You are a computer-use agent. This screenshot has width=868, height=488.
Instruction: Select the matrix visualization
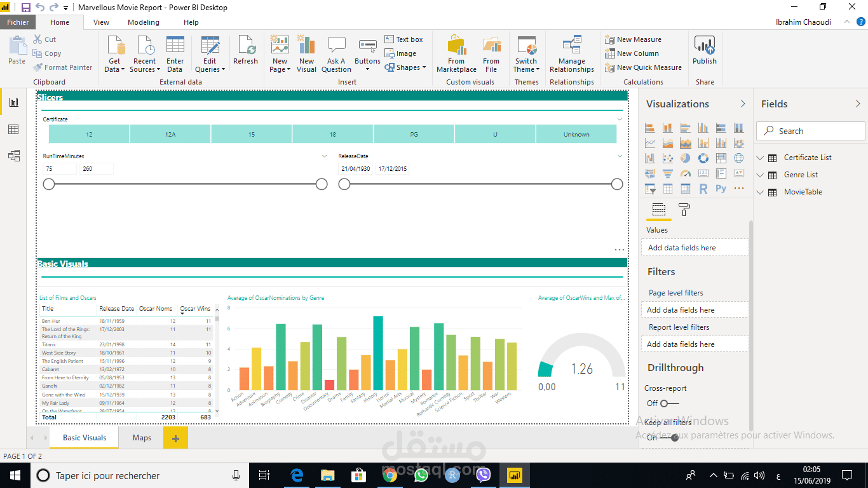pyautogui.click(x=686, y=189)
